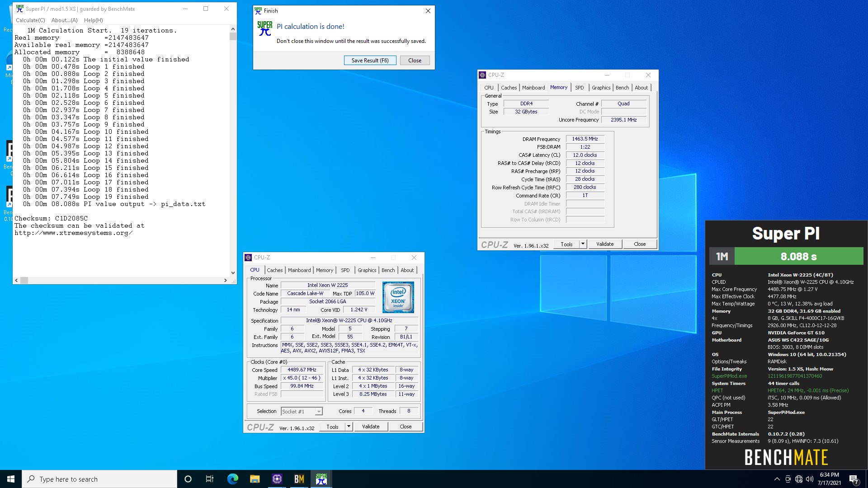Switch to Super PI taskbar icon

click(x=321, y=479)
